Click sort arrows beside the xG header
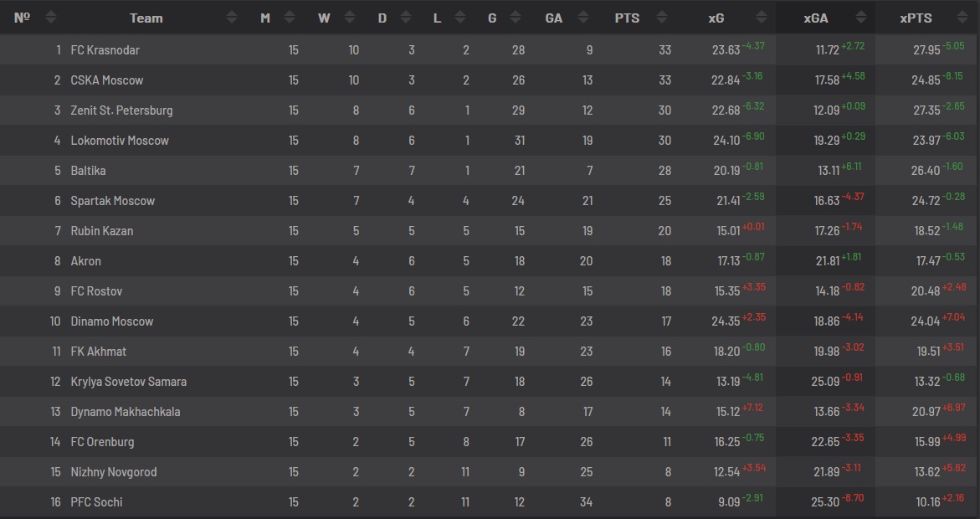This screenshot has height=519, width=980. coord(761,18)
